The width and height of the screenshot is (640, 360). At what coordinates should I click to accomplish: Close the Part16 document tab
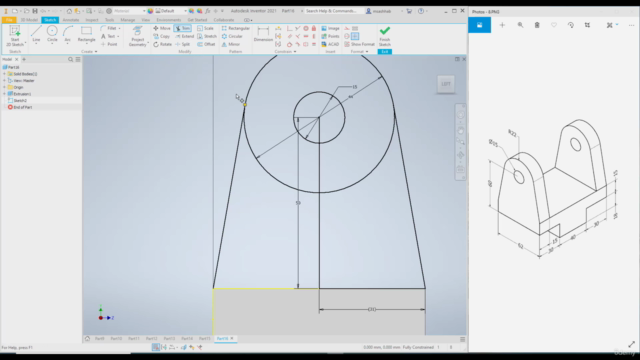click(232, 338)
